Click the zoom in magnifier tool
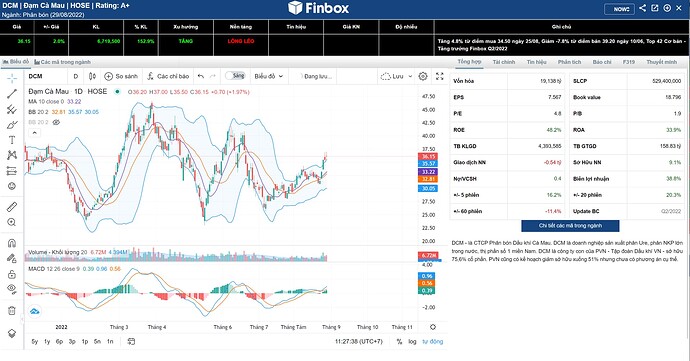 pyautogui.click(x=12, y=222)
